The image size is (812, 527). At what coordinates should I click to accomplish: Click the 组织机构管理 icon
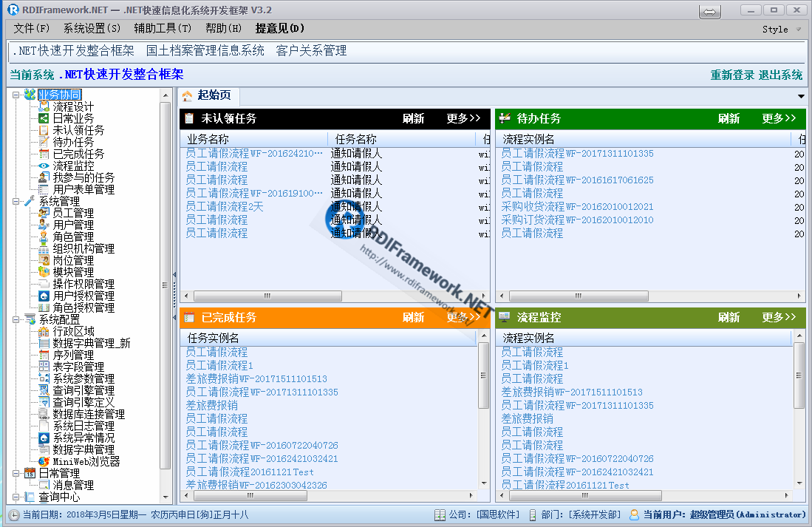point(44,249)
